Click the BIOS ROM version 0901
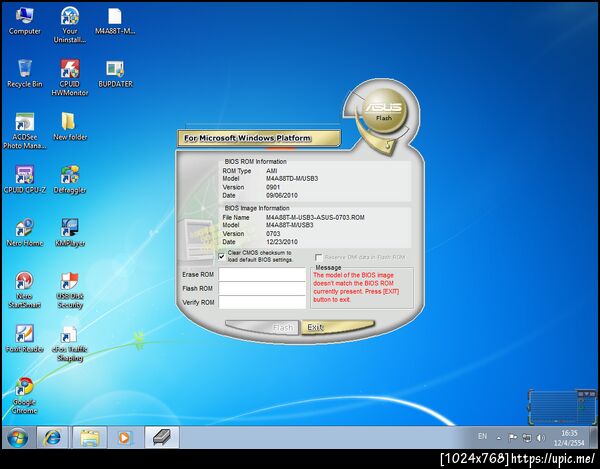600x469 pixels. click(273, 187)
